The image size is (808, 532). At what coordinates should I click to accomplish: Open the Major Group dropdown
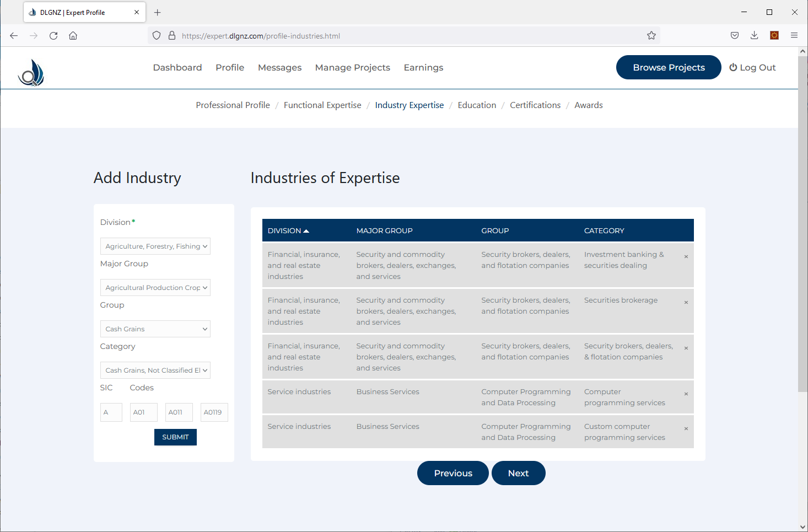155,288
